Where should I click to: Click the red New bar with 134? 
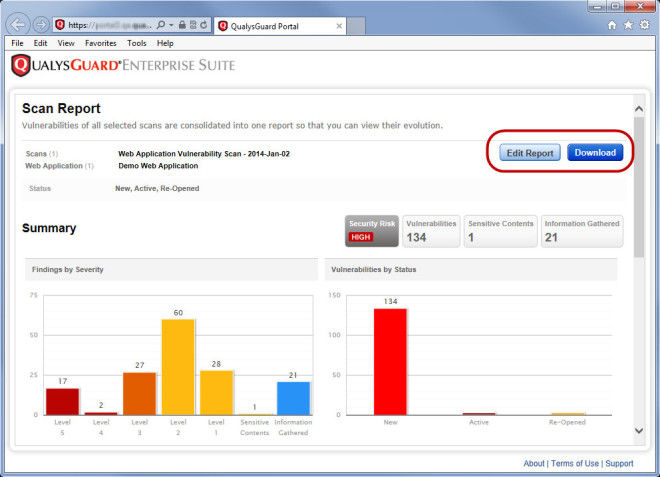pos(390,362)
